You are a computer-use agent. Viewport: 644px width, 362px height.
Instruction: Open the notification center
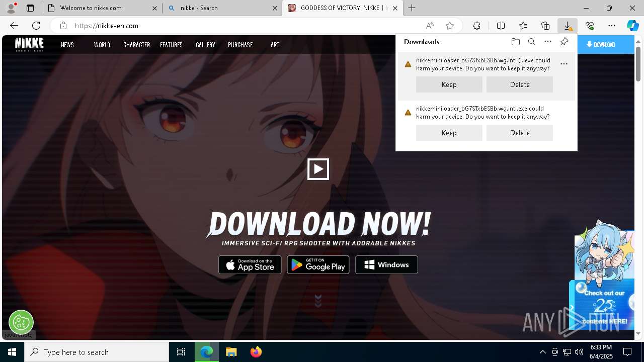627,352
